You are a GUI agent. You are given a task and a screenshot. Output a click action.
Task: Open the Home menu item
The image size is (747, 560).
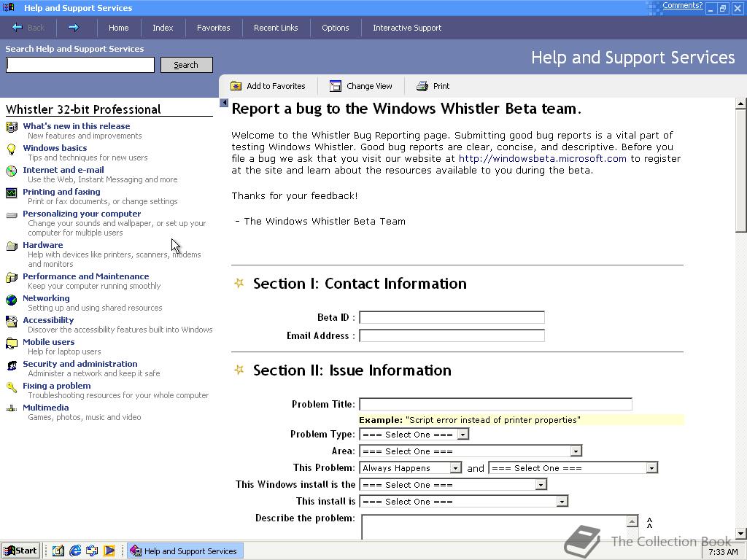pyautogui.click(x=119, y=28)
